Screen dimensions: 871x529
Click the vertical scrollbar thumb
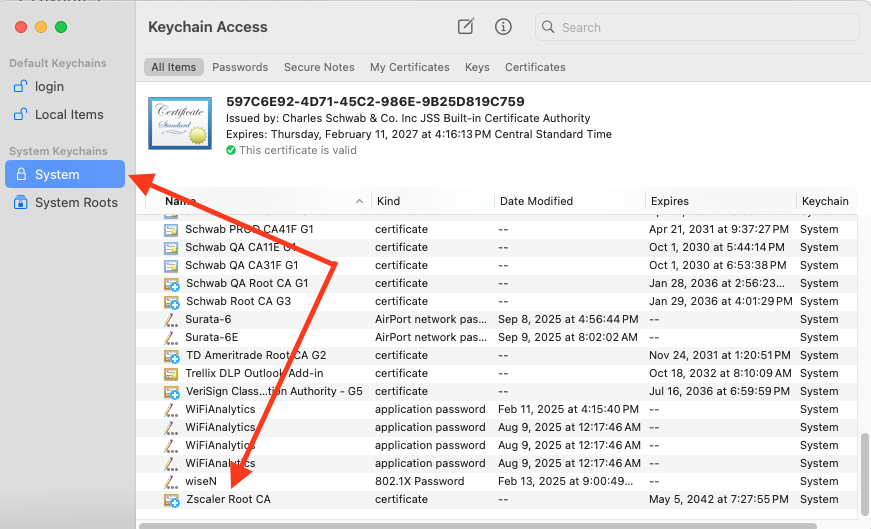864,470
